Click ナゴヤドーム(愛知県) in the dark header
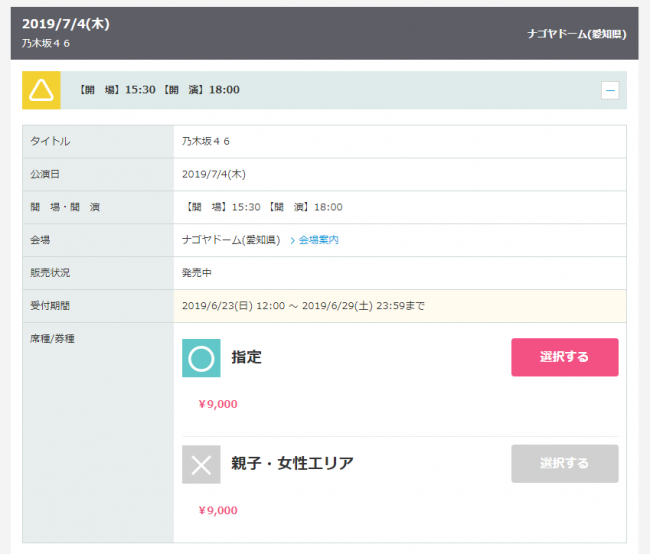This screenshot has height=554, width=650. click(x=577, y=34)
